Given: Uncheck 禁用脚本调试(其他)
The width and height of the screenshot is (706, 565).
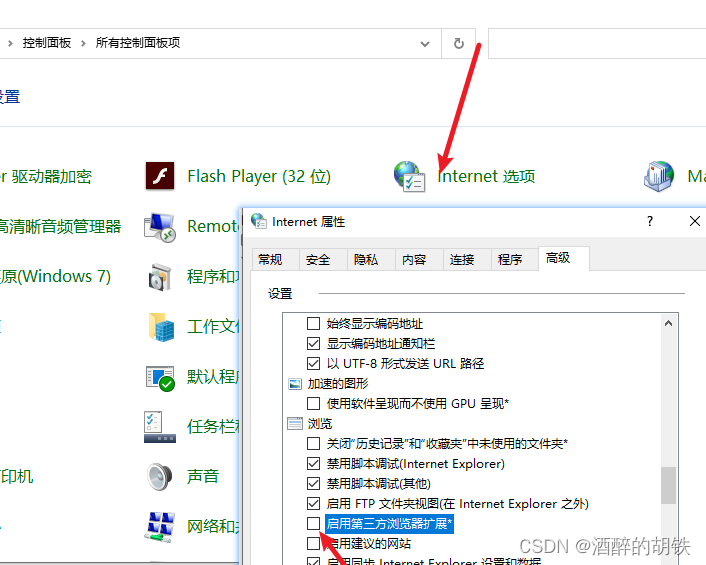Looking at the screenshot, I should click(x=313, y=484).
